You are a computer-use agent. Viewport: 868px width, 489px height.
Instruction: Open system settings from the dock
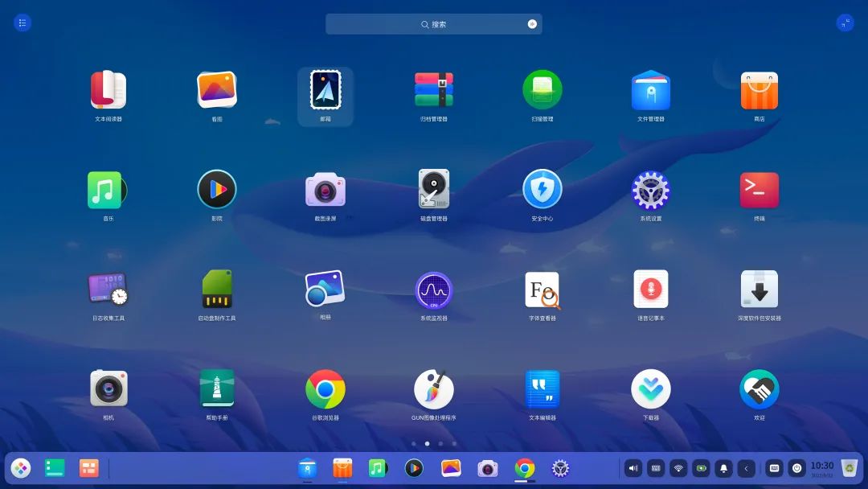pos(560,469)
